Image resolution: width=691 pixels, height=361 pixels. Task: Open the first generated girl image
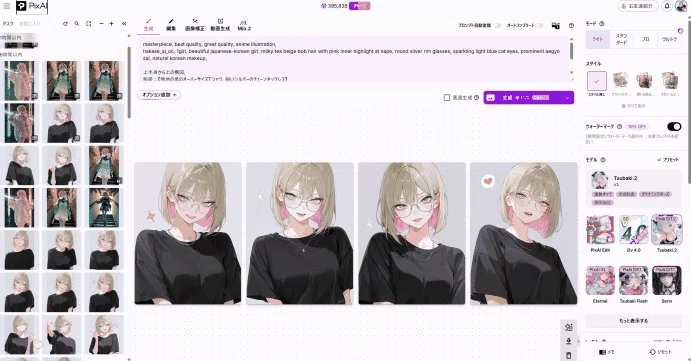pyautogui.click(x=188, y=233)
